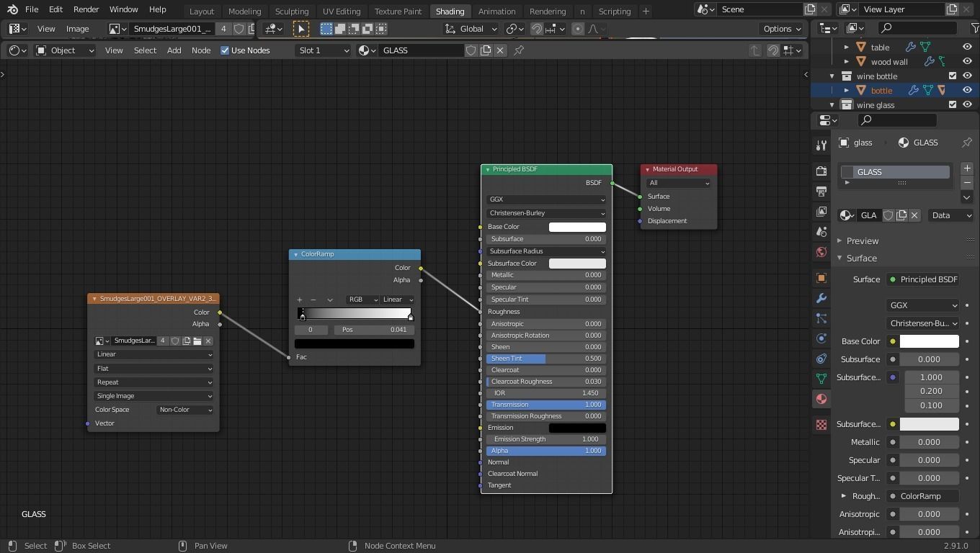Add a new workspace tab
The height and width of the screenshot is (553, 980).
click(646, 11)
